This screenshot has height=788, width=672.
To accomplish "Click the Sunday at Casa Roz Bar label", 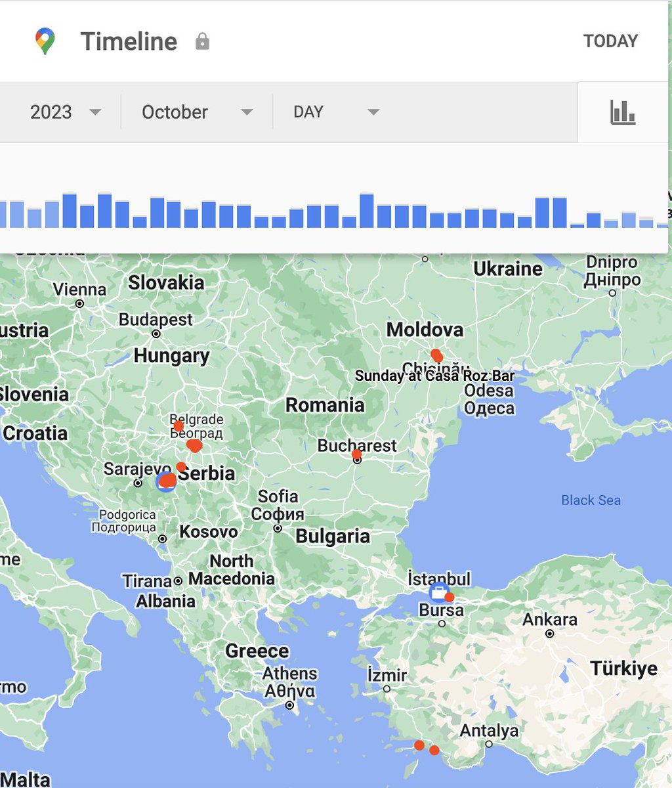I will point(435,376).
